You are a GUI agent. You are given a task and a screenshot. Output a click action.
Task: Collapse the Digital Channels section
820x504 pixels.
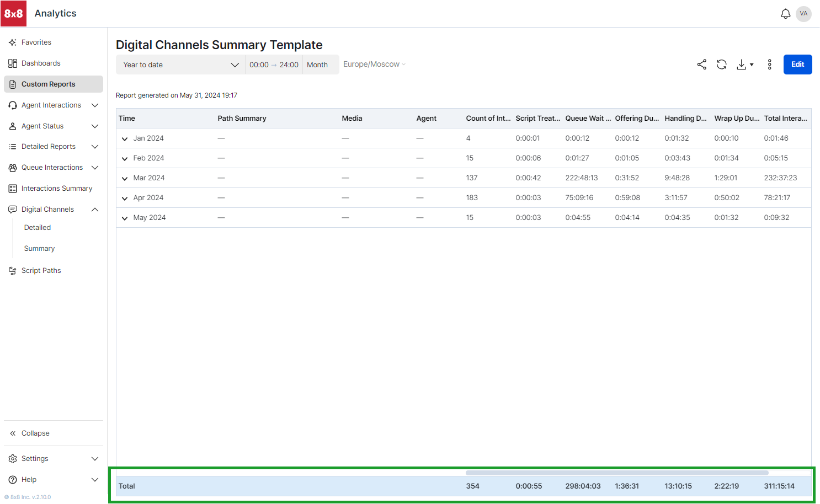pos(94,209)
